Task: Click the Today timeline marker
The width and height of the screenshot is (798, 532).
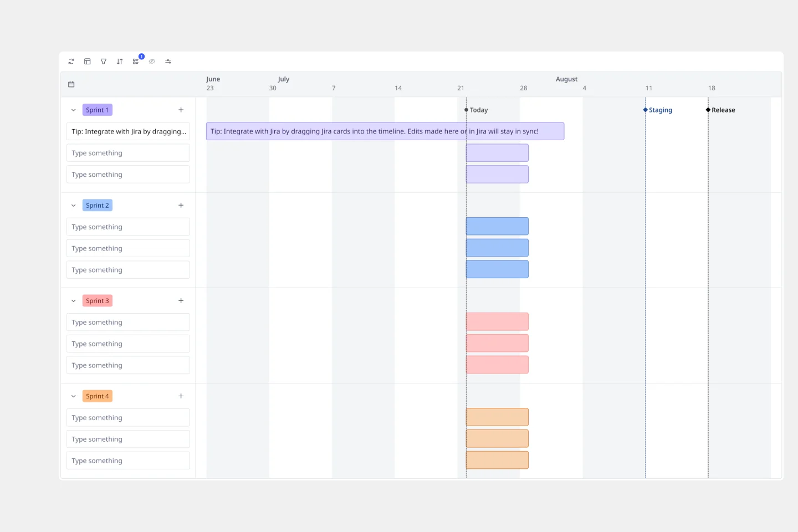Action: pyautogui.click(x=477, y=110)
